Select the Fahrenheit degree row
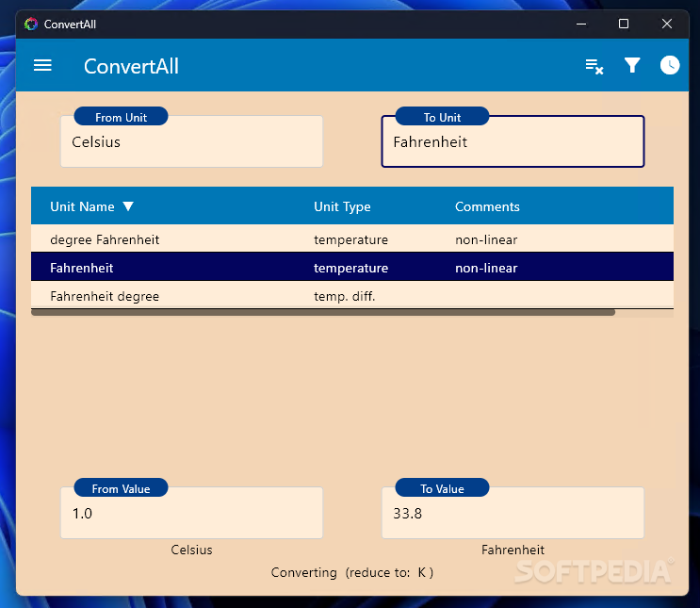Screen dimensions: 700x608 pyautogui.click(x=352, y=295)
